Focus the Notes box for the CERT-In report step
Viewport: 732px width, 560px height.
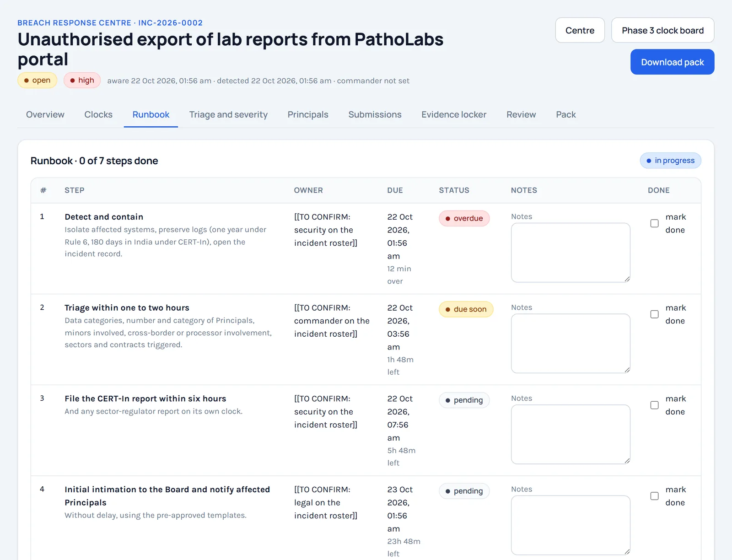coord(571,434)
